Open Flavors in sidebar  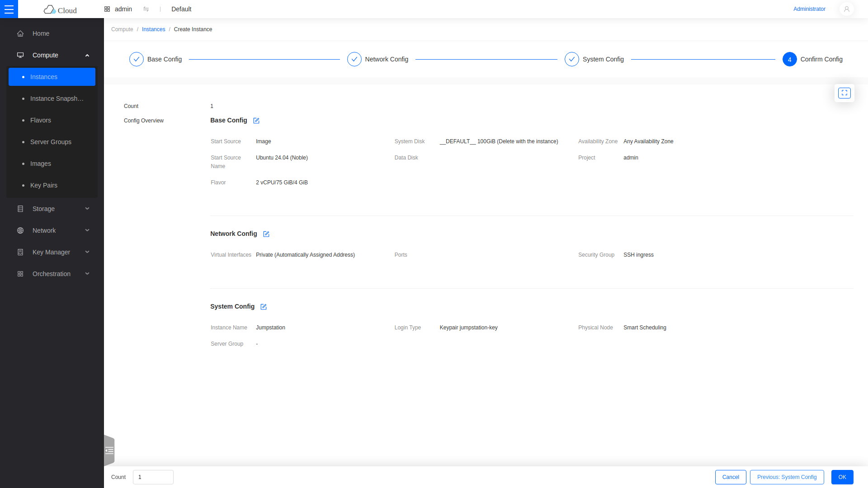point(52,120)
